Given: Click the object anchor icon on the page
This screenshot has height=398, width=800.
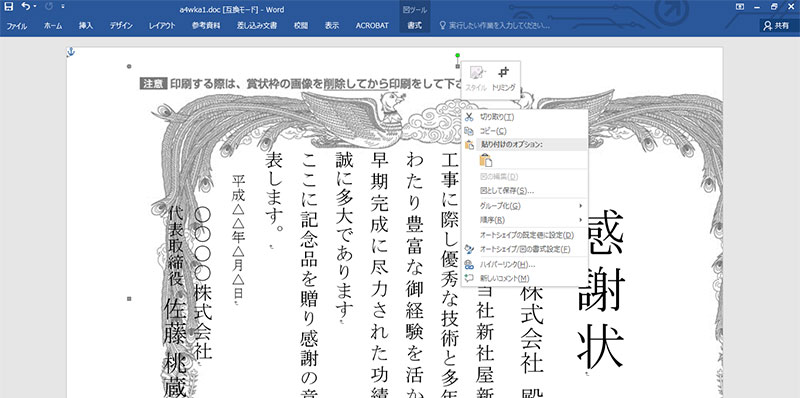Looking at the screenshot, I should (x=71, y=52).
